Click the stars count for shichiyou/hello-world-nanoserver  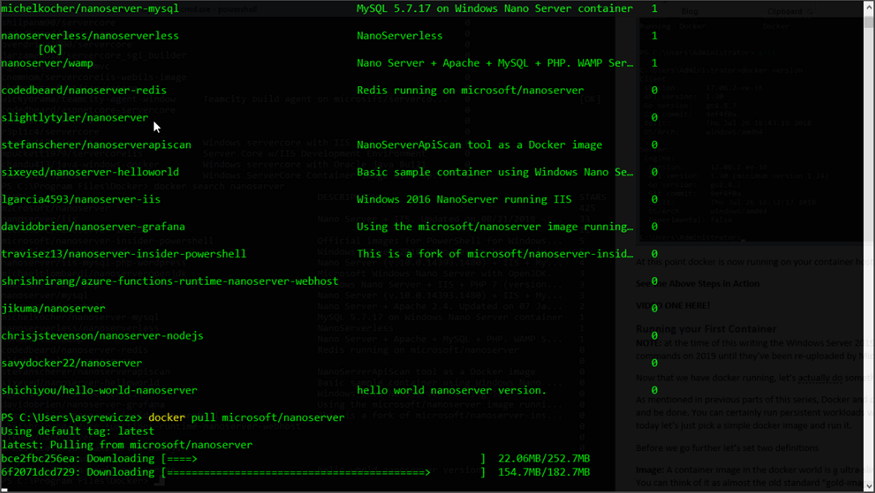pos(654,390)
